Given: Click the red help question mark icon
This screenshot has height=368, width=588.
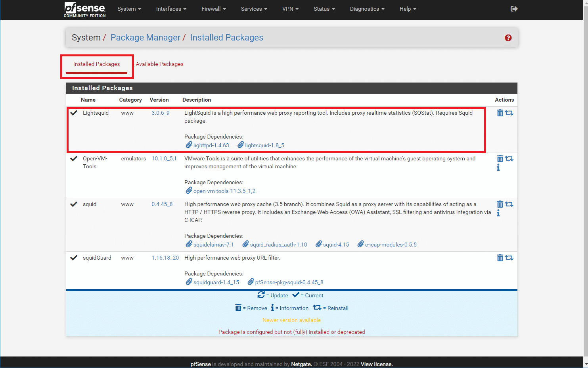Looking at the screenshot, I should [508, 38].
